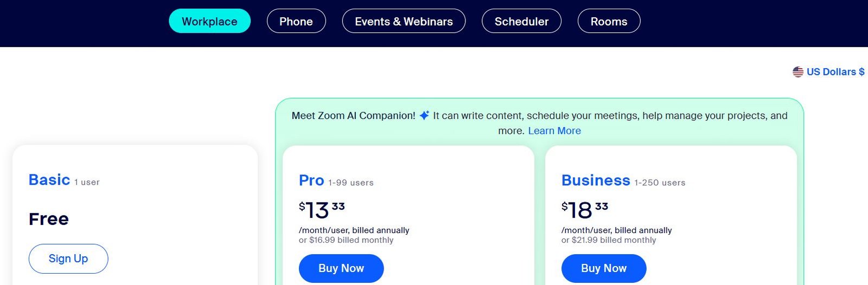The image size is (868, 285).
Task: Click Buy Now for the Business plan
Action: (604, 268)
